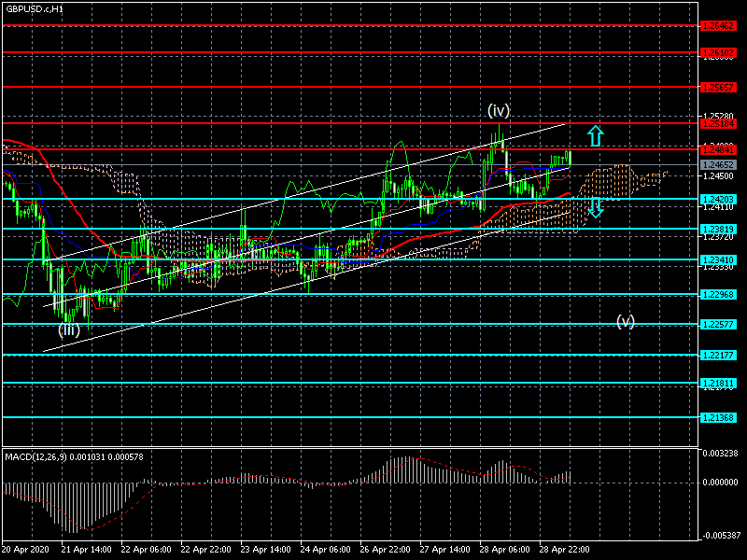Click the (iv) wave label
Image resolution: width=747 pixels, height=560 pixels.
click(499, 110)
